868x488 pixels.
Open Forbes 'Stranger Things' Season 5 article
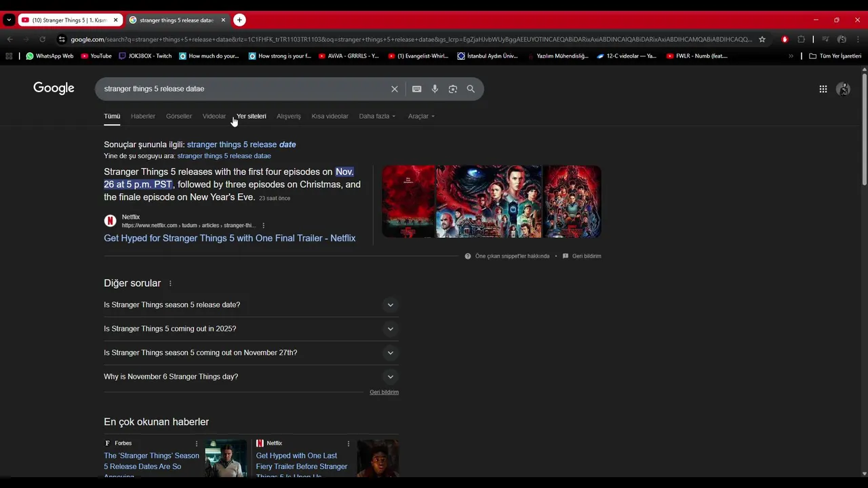coord(152,466)
